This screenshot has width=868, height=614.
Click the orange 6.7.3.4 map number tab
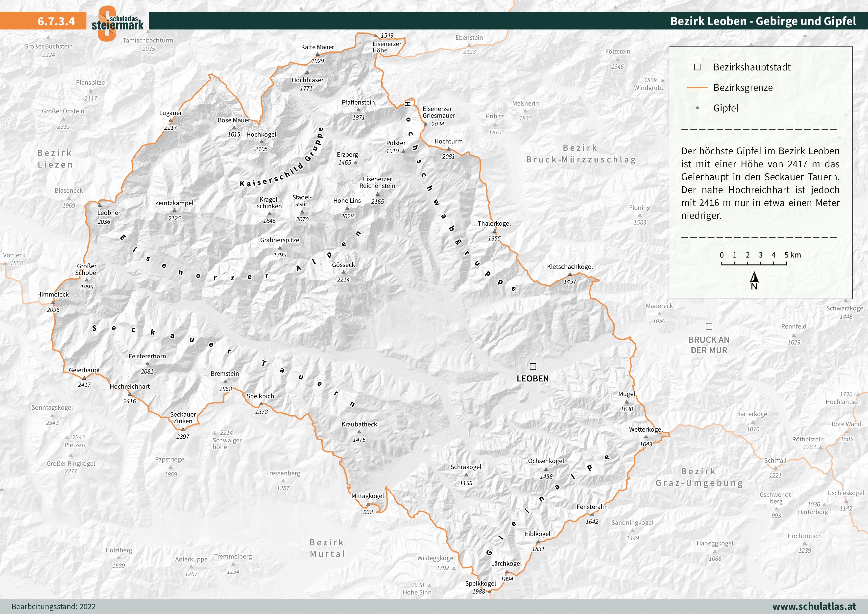click(56, 21)
